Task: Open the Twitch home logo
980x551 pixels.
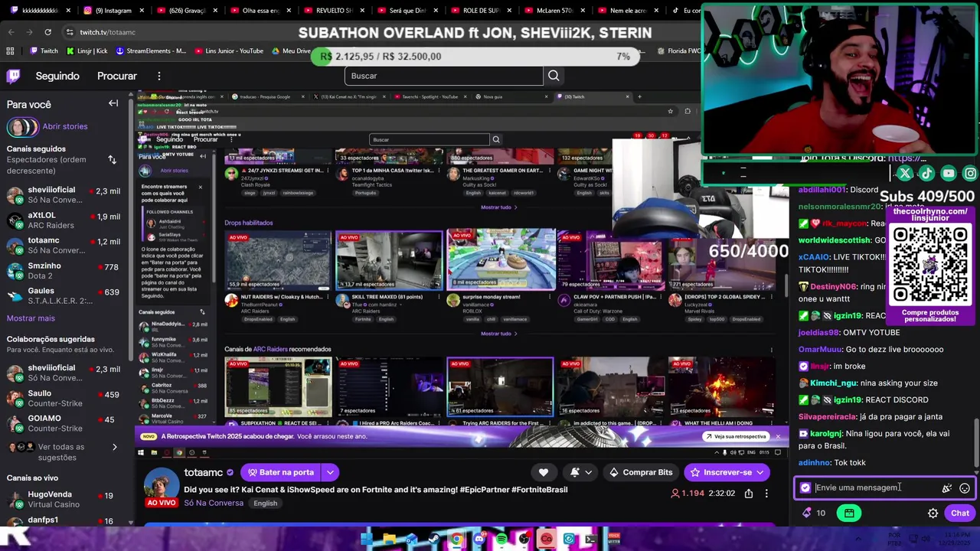Action: (x=13, y=76)
